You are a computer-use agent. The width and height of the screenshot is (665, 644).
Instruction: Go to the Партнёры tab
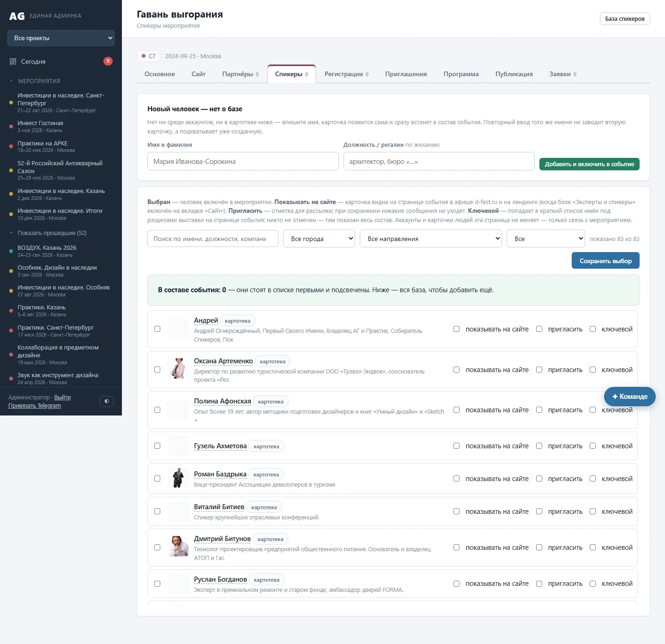click(x=241, y=74)
